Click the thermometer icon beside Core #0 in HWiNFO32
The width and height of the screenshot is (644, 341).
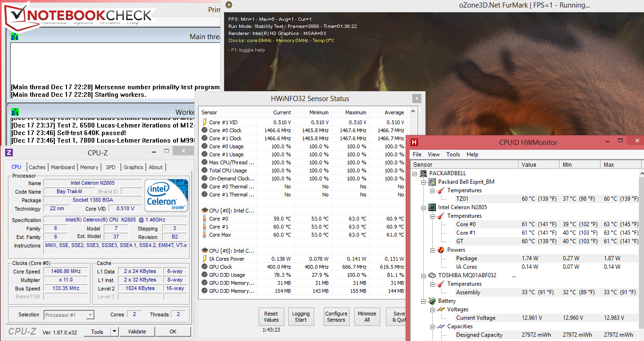tap(204, 219)
